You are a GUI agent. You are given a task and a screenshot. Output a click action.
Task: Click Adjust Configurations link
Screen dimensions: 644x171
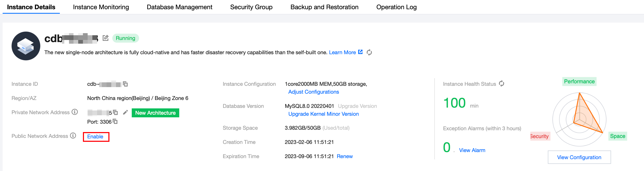coord(314,92)
